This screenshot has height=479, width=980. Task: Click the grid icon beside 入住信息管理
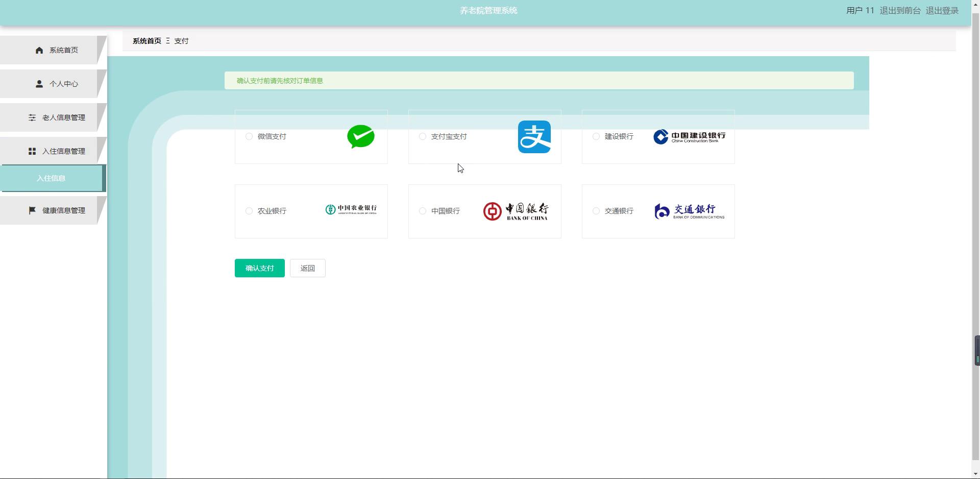[32, 151]
